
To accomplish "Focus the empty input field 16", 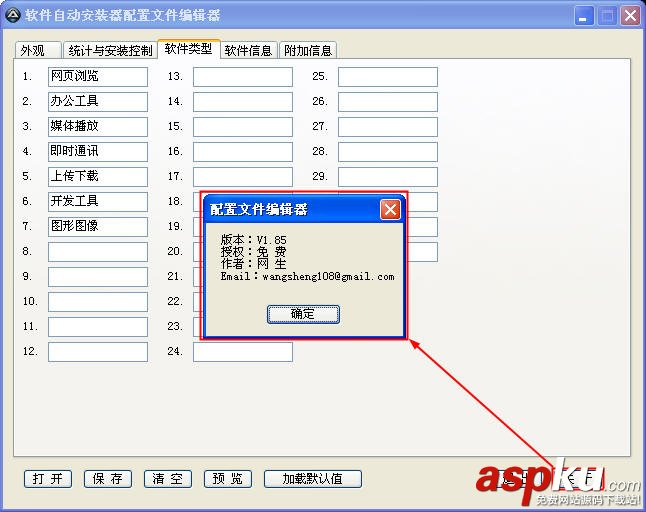I will click(x=243, y=152).
